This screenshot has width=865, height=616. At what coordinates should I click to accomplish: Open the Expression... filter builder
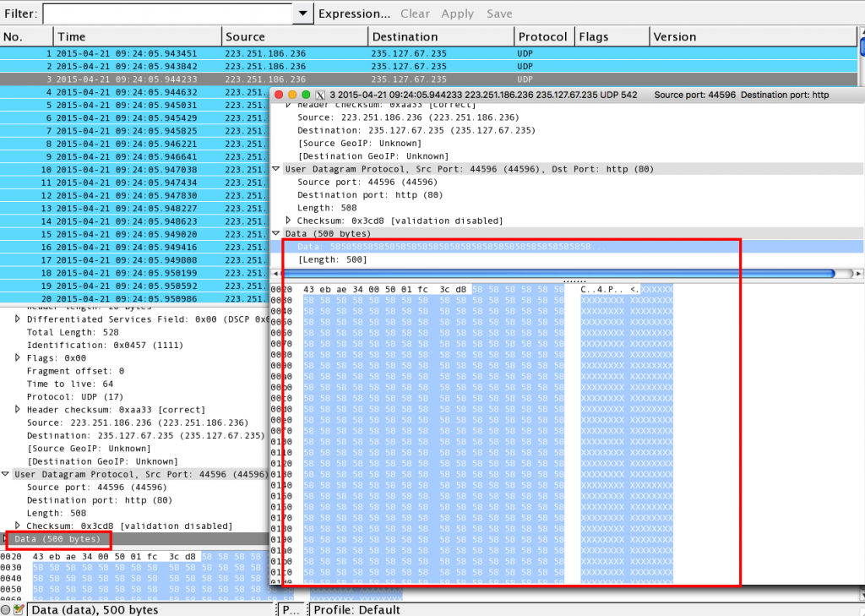click(354, 14)
